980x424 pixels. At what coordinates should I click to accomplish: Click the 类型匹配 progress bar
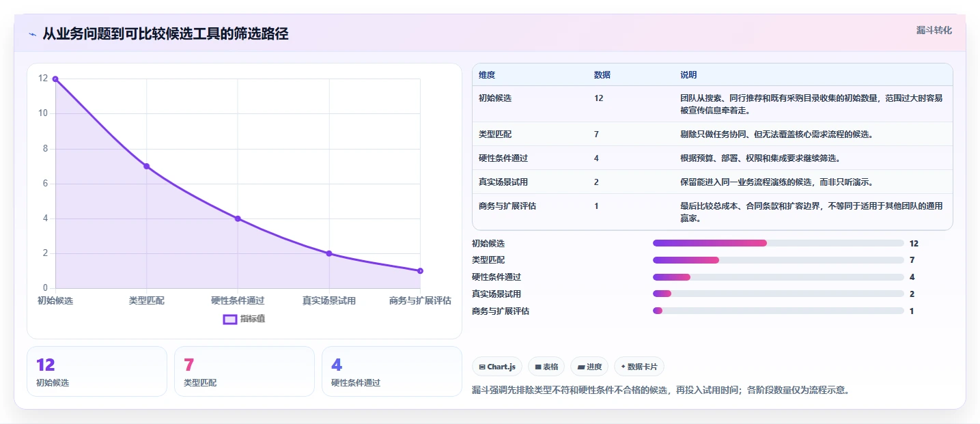(779, 260)
